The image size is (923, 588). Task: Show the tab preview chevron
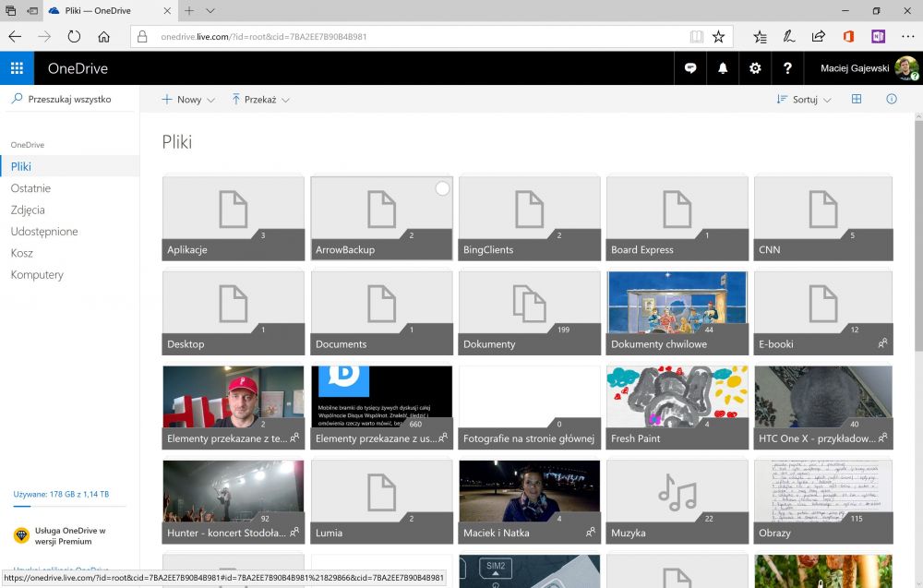click(x=210, y=10)
